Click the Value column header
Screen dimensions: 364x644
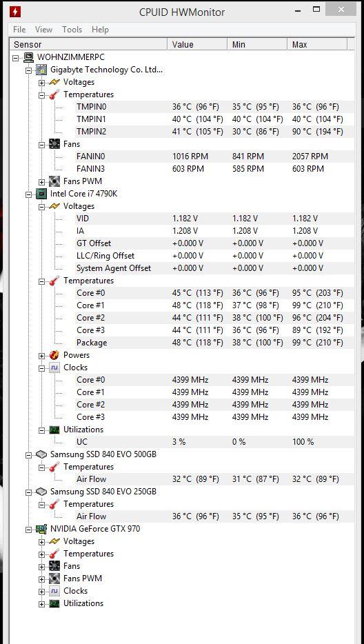(197, 44)
